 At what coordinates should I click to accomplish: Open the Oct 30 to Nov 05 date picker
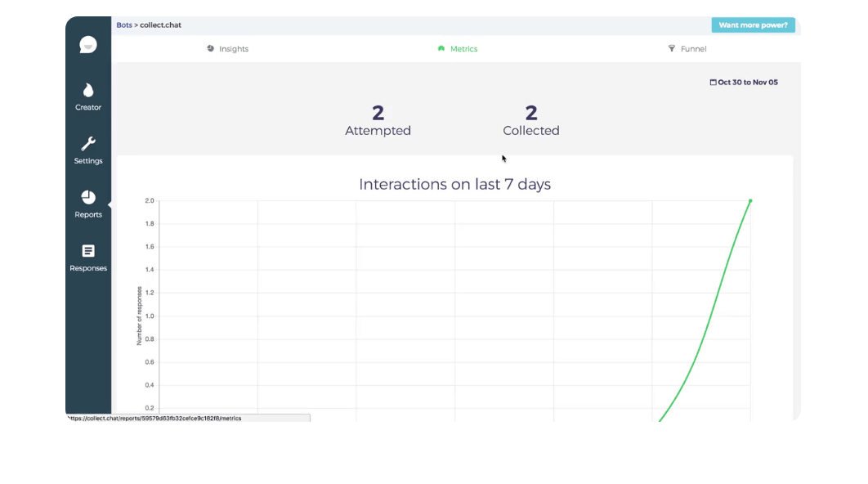click(x=744, y=82)
